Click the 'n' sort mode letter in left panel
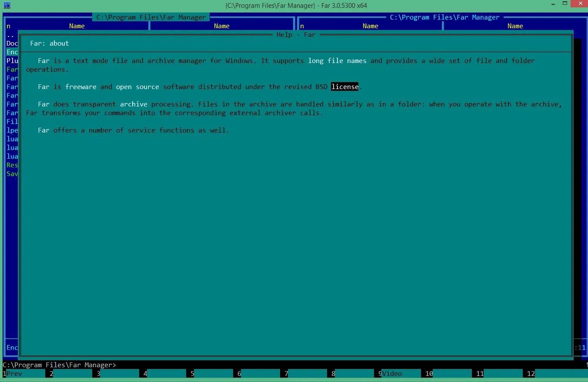The image size is (588, 382). 8,26
